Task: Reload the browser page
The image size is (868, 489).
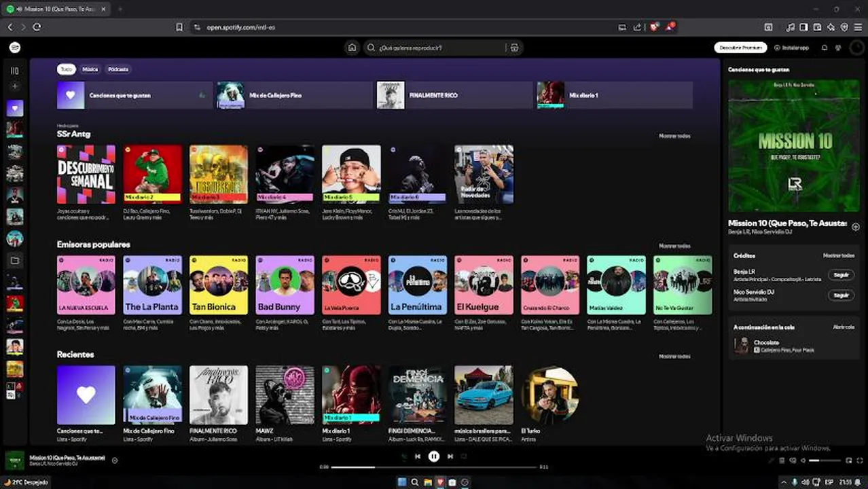Action: (37, 27)
